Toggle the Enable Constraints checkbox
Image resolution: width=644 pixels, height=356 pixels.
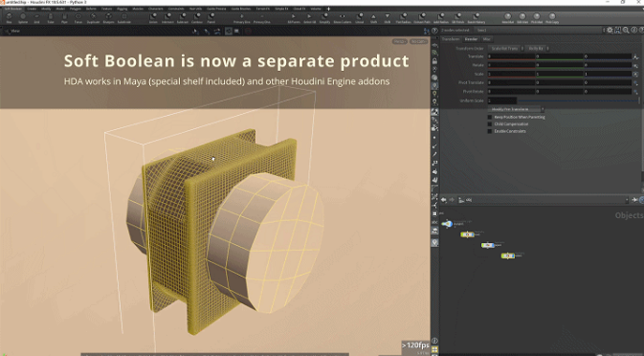[x=490, y=131]
